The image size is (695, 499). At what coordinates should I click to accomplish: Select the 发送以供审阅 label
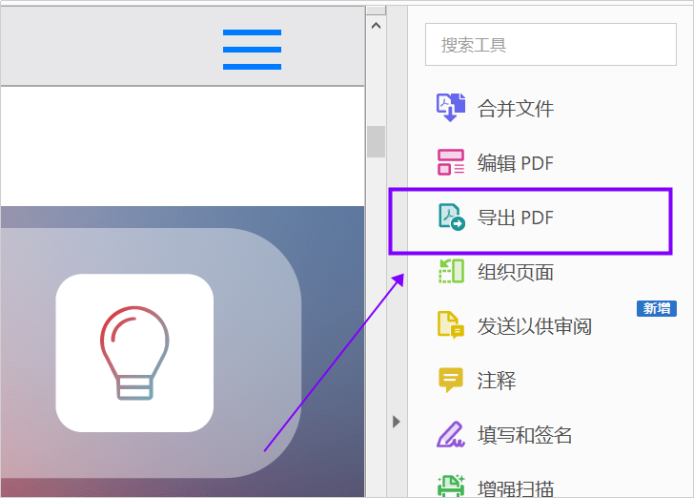tap(535, 327)
